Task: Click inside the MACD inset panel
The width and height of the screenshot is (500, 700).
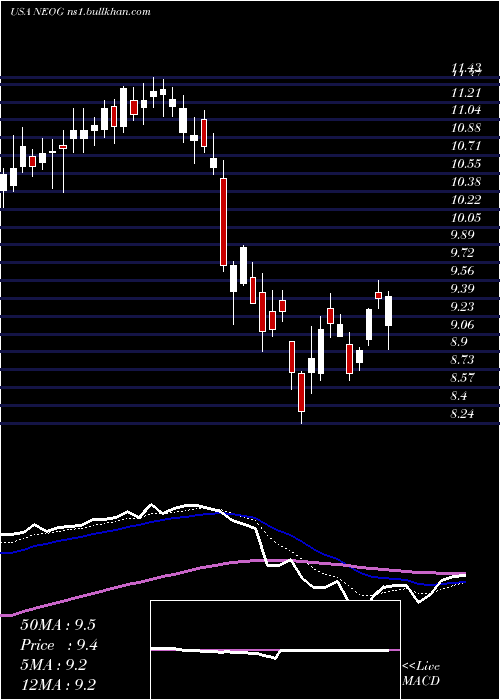Action: pos(275,650)
